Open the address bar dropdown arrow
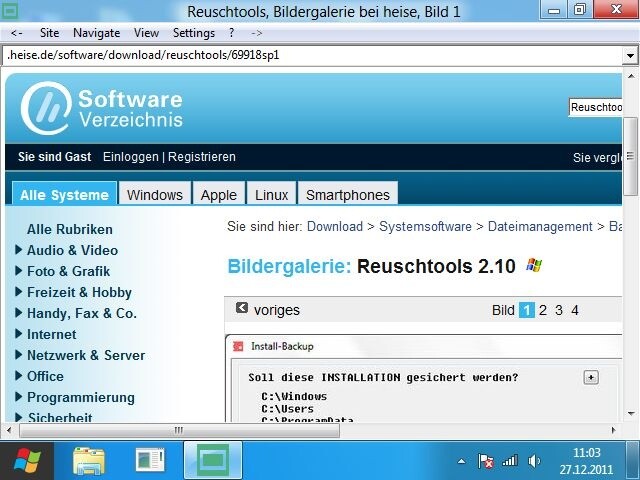 [630, 56]
